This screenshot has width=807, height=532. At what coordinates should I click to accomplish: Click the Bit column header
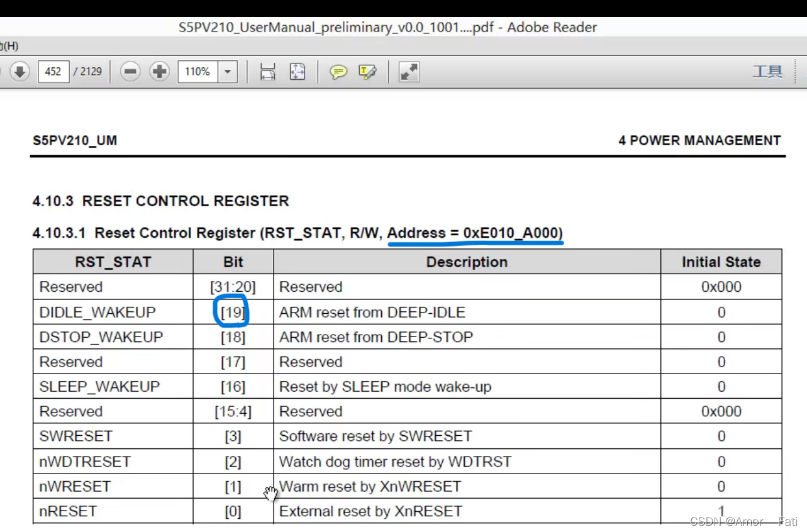233,262
